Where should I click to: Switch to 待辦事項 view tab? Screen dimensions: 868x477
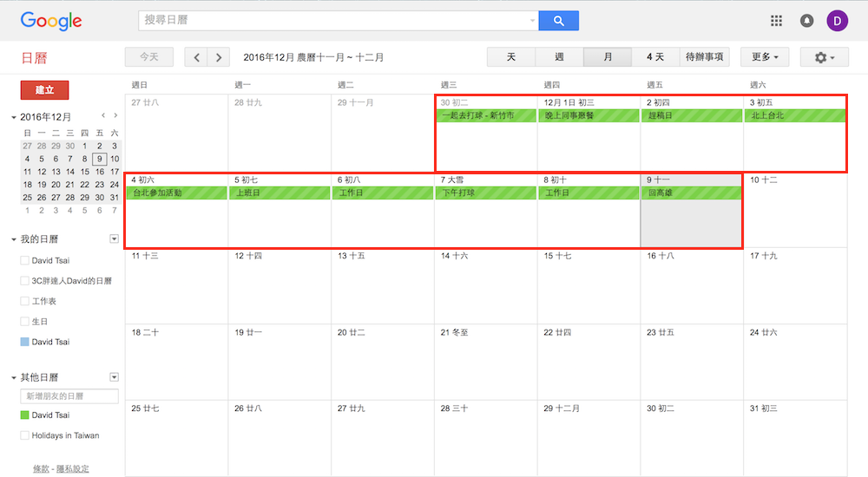(x=704, y=57)
